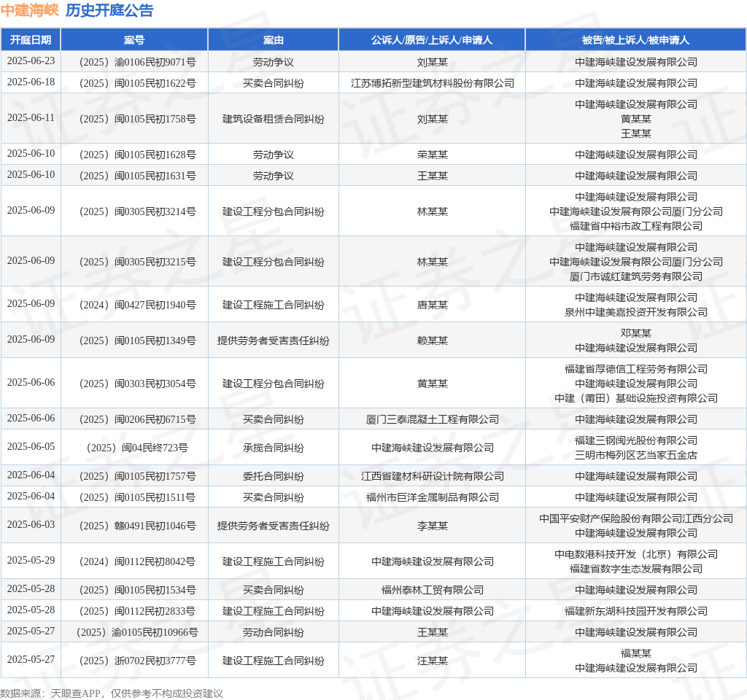Click the 开庭日期 column header

click(31, 40)
